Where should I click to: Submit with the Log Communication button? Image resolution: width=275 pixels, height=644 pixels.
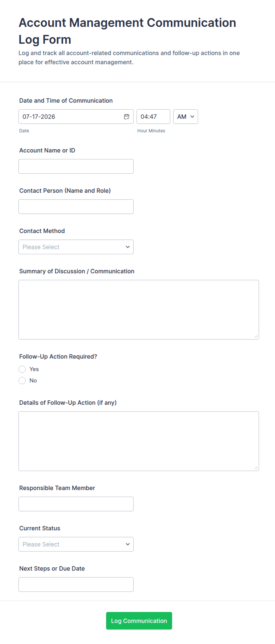pos(139,621)
